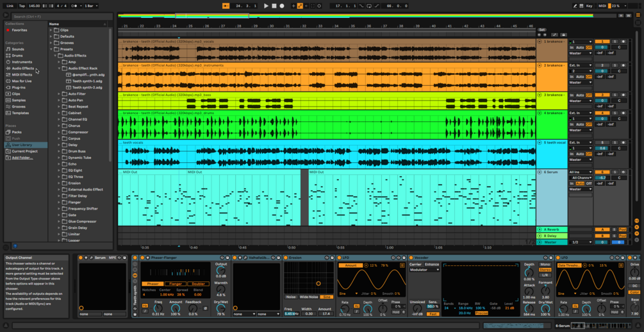Toggle track 6 Serum activator
The image size is (644, 332).
(x=602, y=172)
